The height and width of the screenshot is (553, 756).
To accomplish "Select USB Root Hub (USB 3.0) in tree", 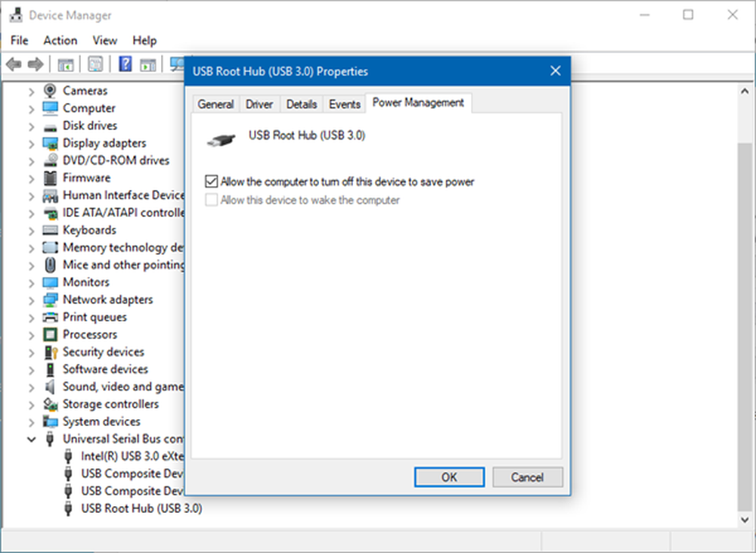I will [x=141, y=508].
